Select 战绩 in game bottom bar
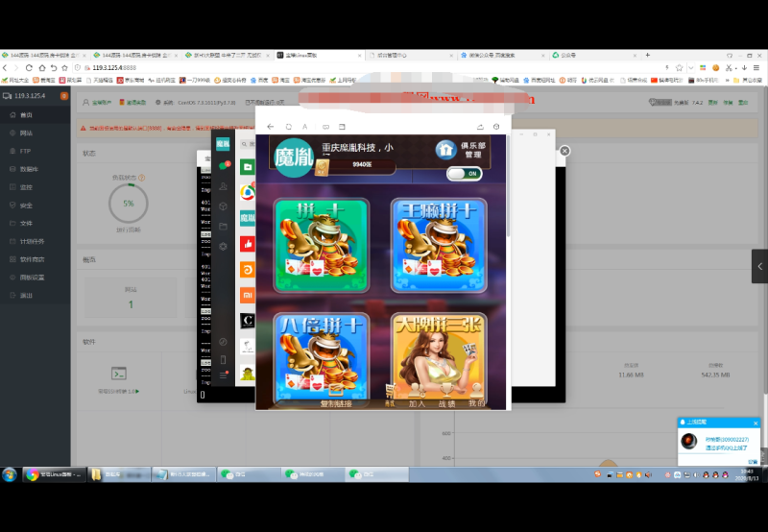Screen dimensions: 768x532 [446, 398]
